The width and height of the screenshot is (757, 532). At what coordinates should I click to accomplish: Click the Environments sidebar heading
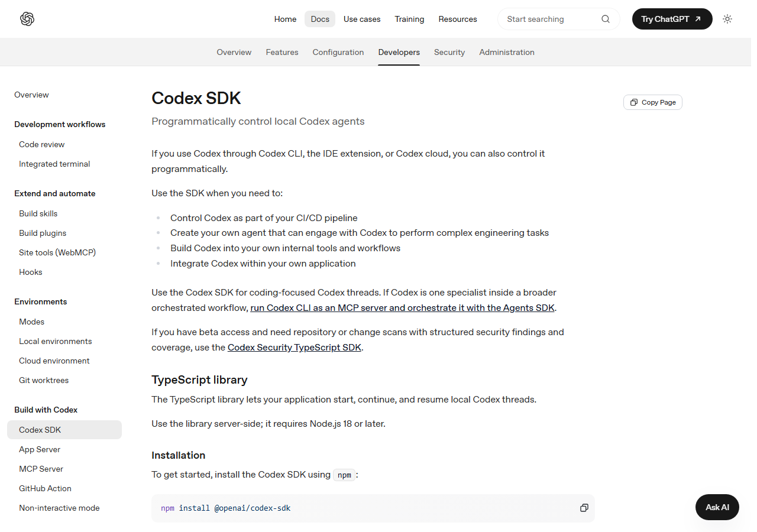pos(41,301)
